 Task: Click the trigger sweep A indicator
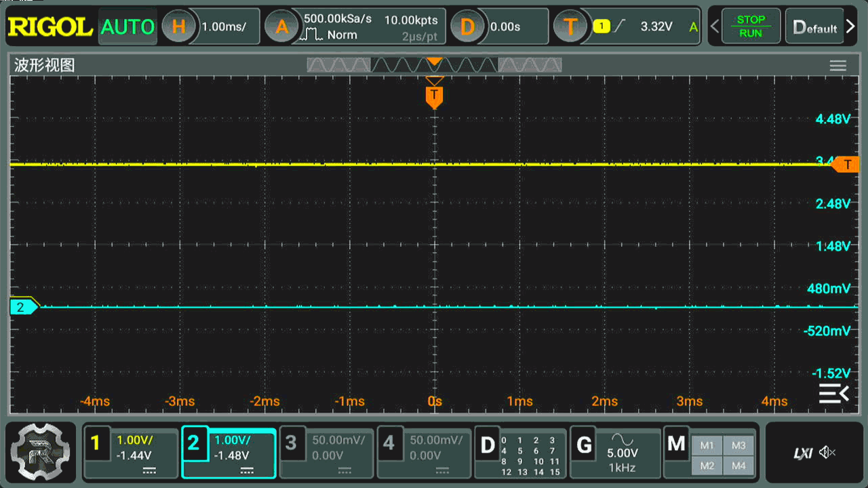click(x=693, y=26)
